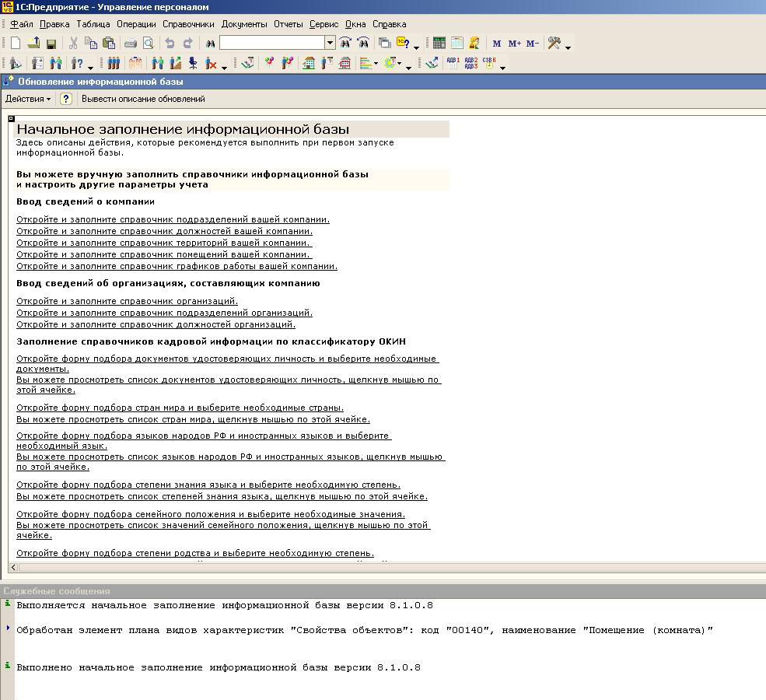Open the Отчеты menu
Viewport: 766px width, 700px height.
288,24
